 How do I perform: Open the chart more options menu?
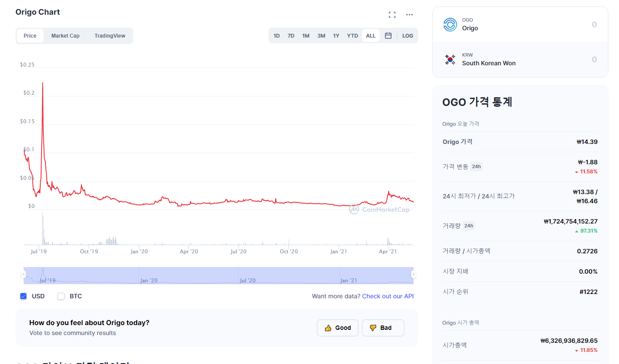pos(409,15)
